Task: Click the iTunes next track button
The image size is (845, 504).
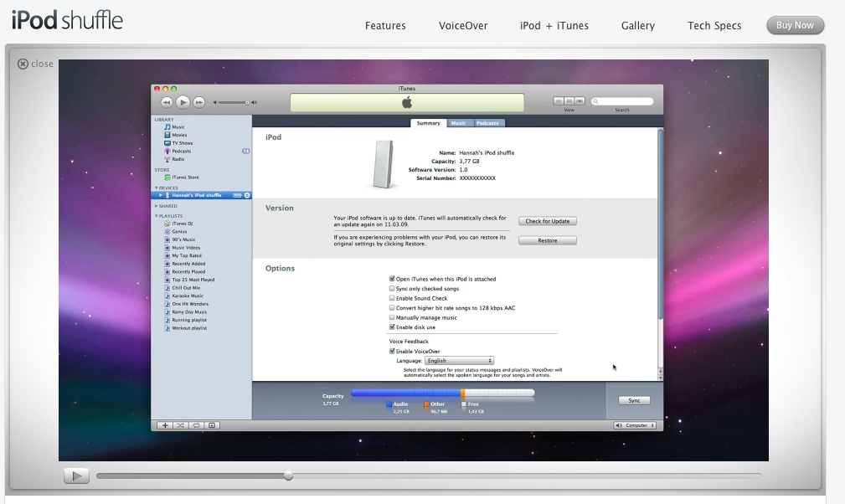Action: click(198, 102)
